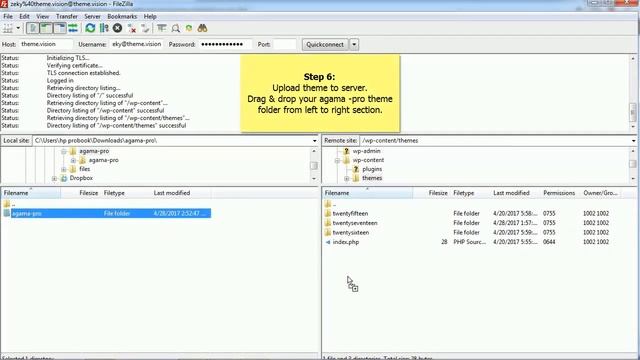This screenshot has height=360, width=640.
Task: Open Help menu
Action: tap(150, 16)
